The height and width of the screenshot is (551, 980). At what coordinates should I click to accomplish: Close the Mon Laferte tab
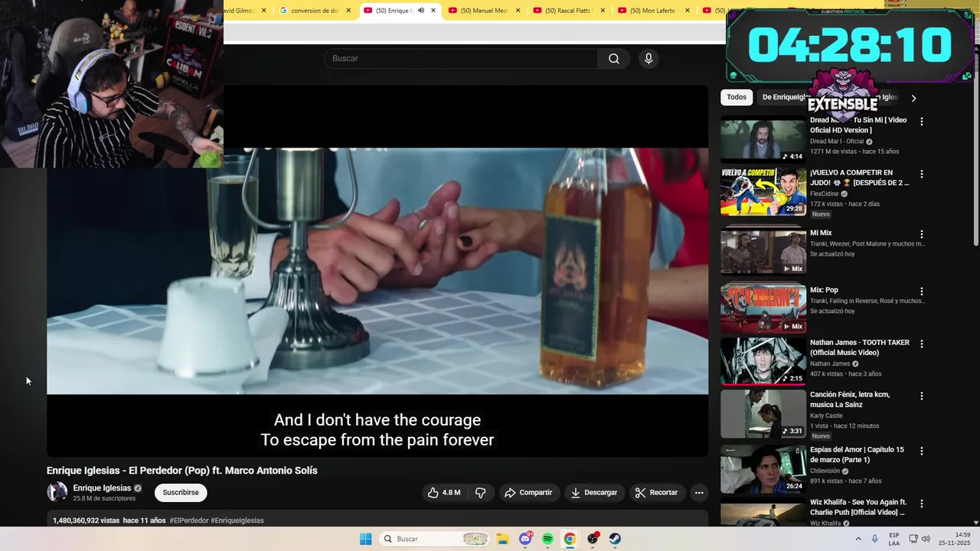tap(687, 11)
